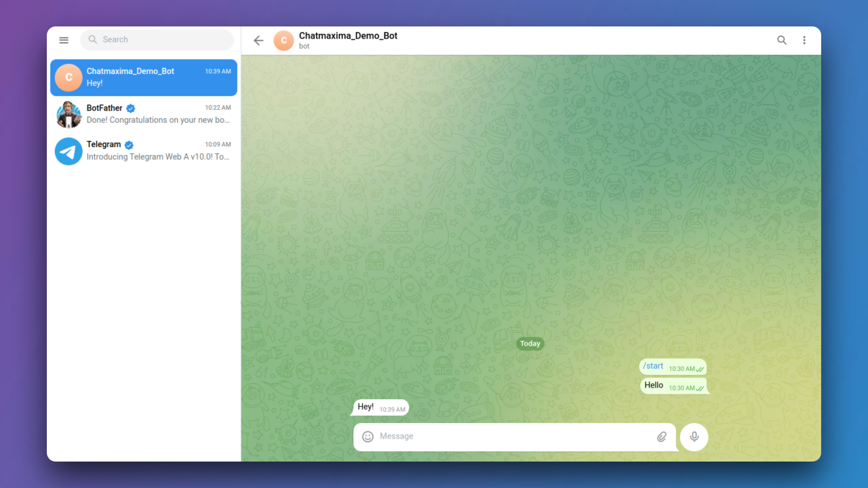Click the Today date badge

point(530,344)
